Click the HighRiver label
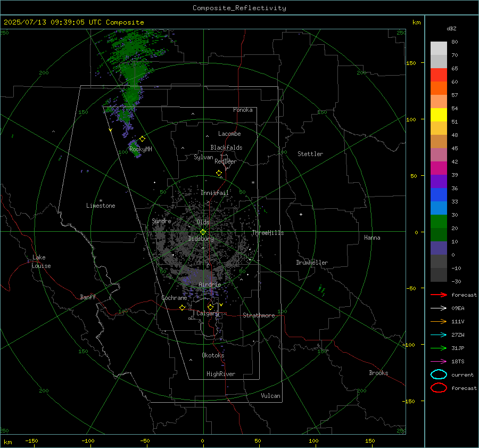 click(221, 374)
